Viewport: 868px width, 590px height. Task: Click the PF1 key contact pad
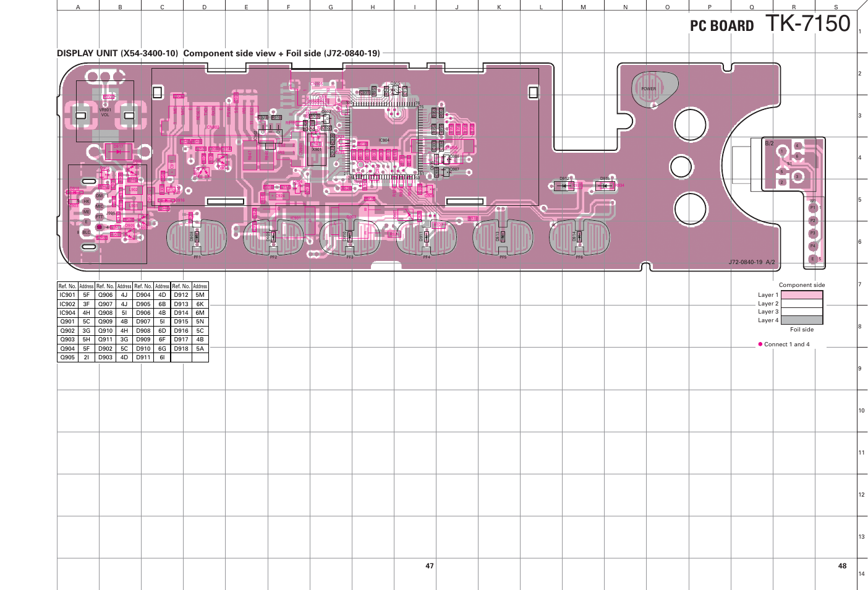click(197, 237)
